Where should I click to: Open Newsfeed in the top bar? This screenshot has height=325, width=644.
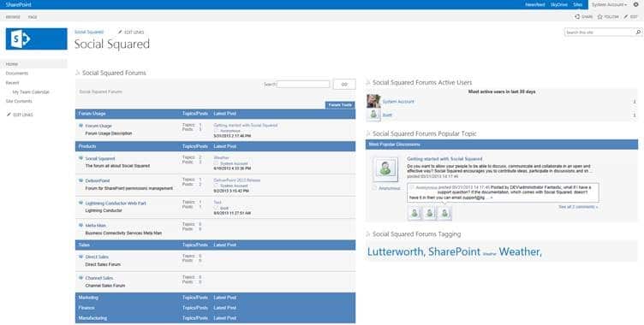534,4
